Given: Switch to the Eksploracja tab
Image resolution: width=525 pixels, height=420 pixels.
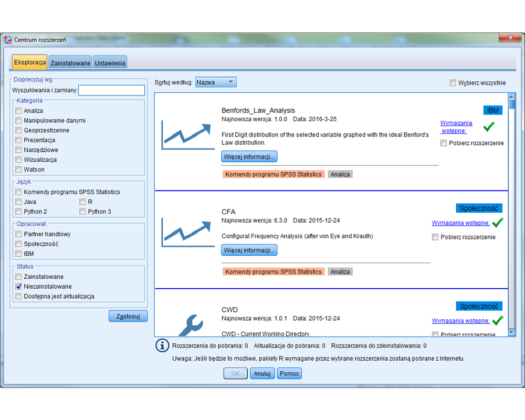Looking at the screenshot, I should click(30, 62).
